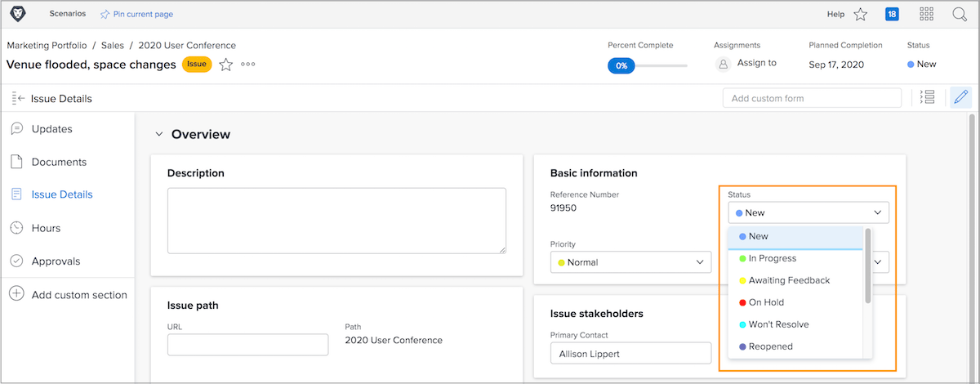Image resolution: width=980 pixels, height=384 pixels.
Task: Favorite this issue with the star icon
Action: click(226, 65)
